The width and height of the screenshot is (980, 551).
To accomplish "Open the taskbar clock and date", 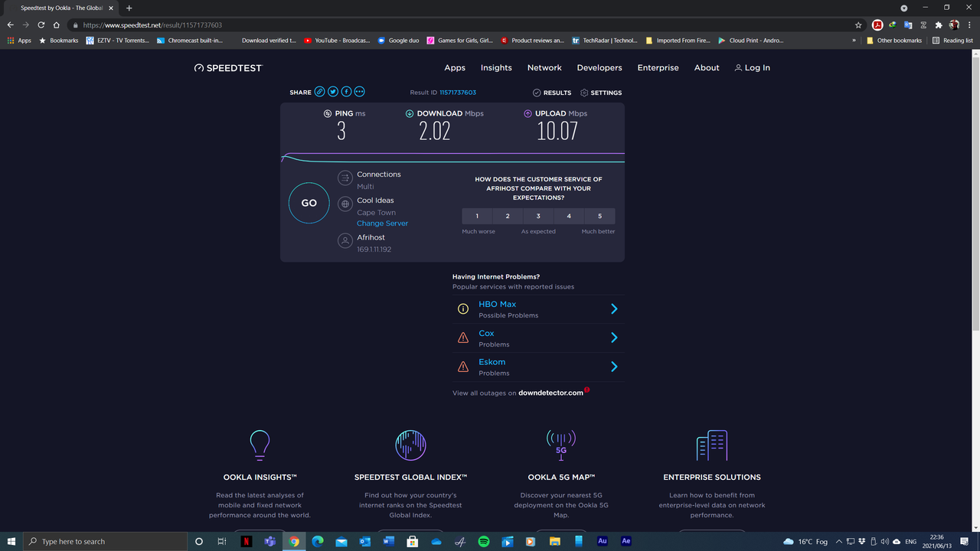I will point(936,541).
